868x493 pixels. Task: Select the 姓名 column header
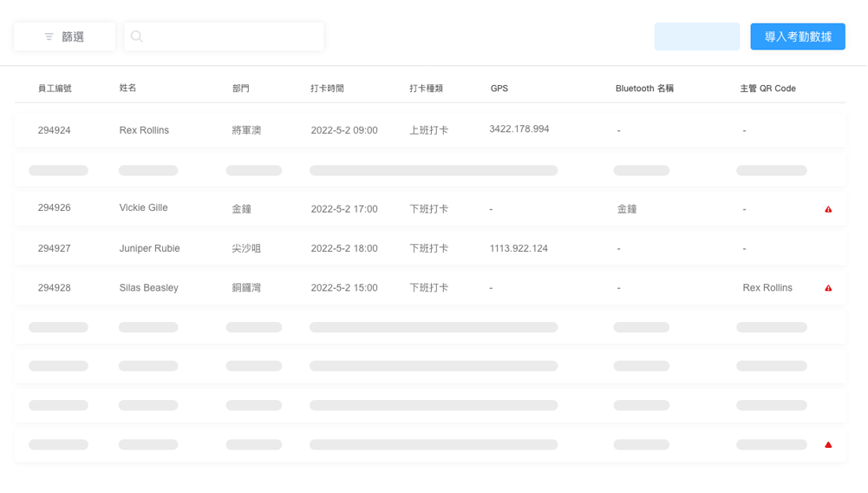[127, 88]
